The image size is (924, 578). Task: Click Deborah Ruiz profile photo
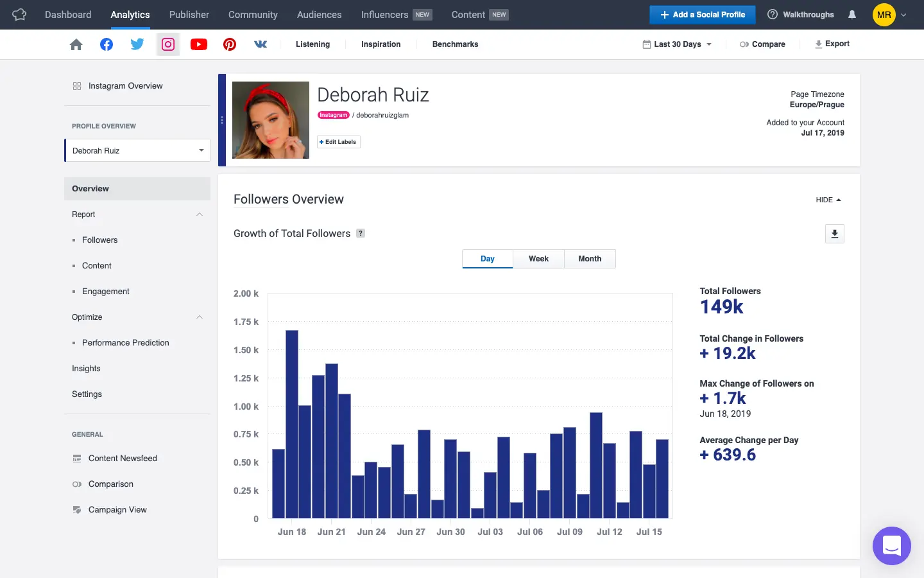click(x=271, y=120)
